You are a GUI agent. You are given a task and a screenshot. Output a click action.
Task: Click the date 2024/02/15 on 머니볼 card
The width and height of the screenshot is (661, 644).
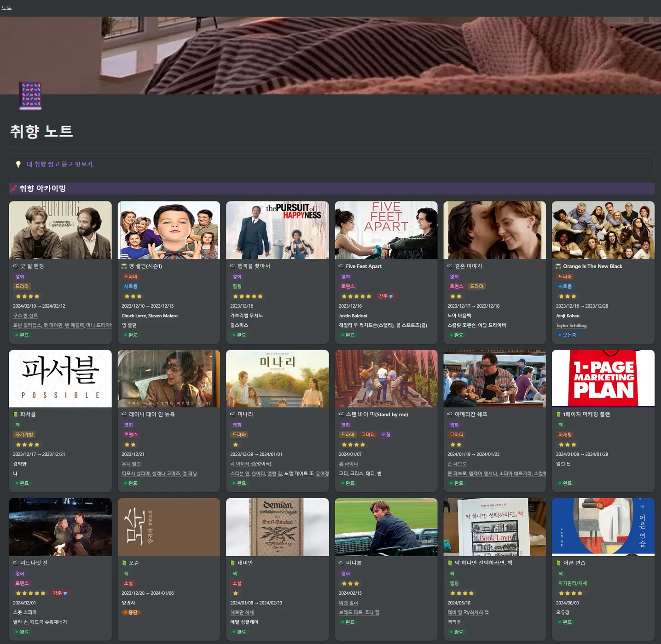tap(350, 593)
